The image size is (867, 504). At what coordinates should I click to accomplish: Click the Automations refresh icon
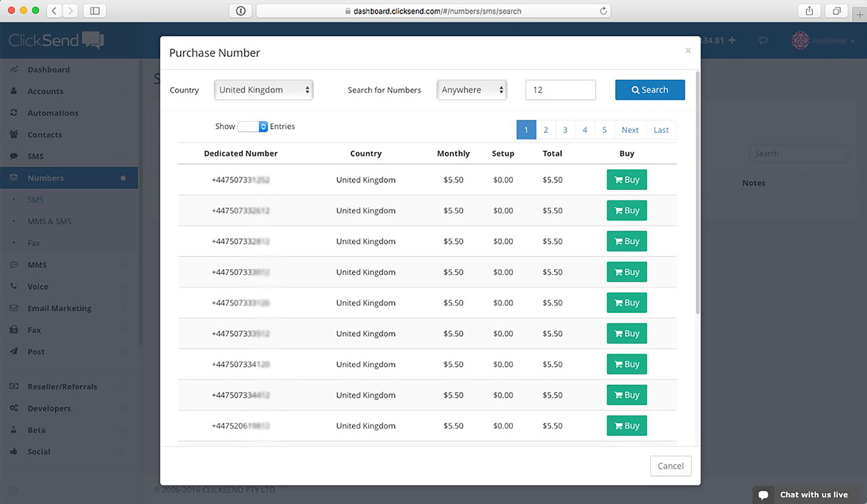click(14, 113)
